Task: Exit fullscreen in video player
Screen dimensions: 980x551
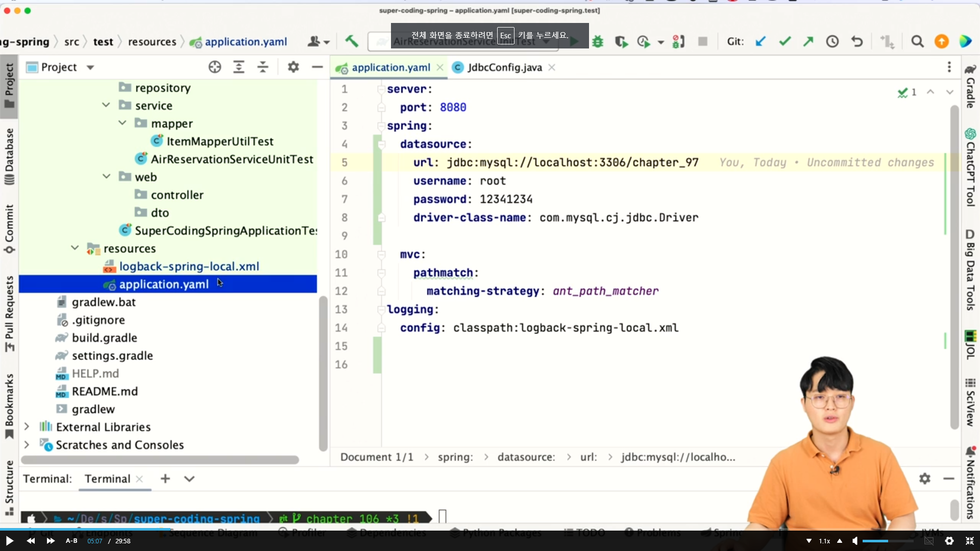Action: coord(969,541)
